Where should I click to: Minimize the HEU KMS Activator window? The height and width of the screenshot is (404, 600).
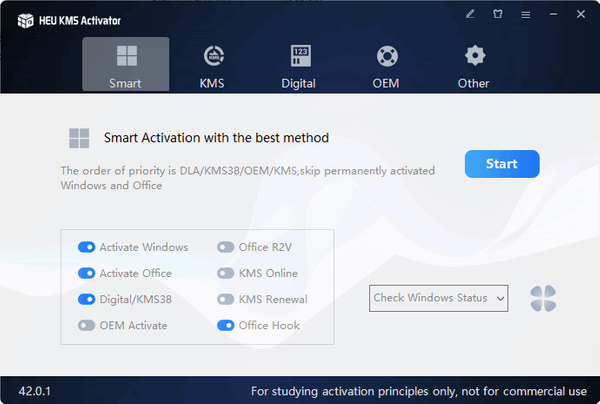pyautogui.click(x=553, y=14)
